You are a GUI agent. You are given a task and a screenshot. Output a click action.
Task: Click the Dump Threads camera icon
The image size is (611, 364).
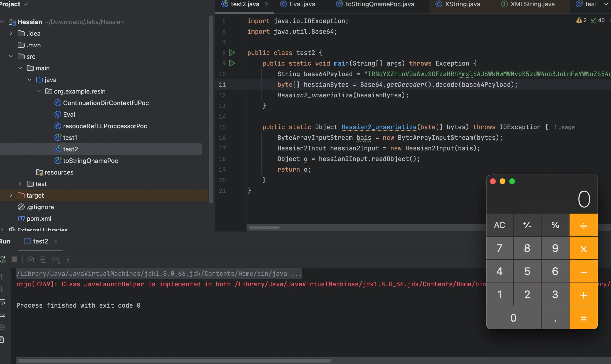(x=30, y=260)
